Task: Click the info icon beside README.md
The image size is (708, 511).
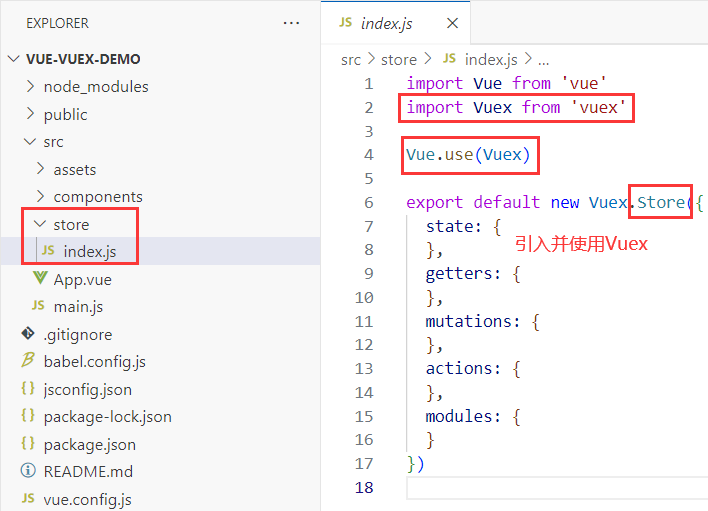Action: tap(28, 470)
